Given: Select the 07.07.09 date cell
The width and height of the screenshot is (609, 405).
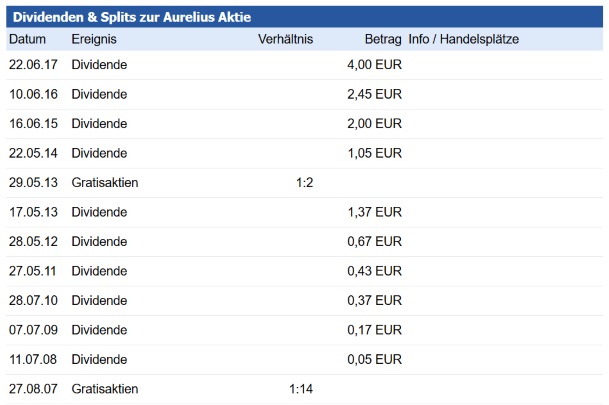Looking at the screenshot, I should (33, 330).
